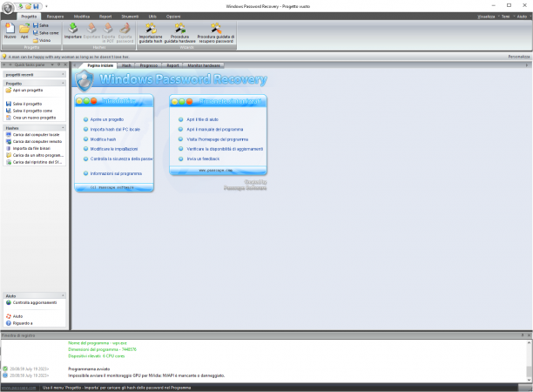Click Apri il file di aiuto link
533x392 pixels.
[x=202, y=119]
